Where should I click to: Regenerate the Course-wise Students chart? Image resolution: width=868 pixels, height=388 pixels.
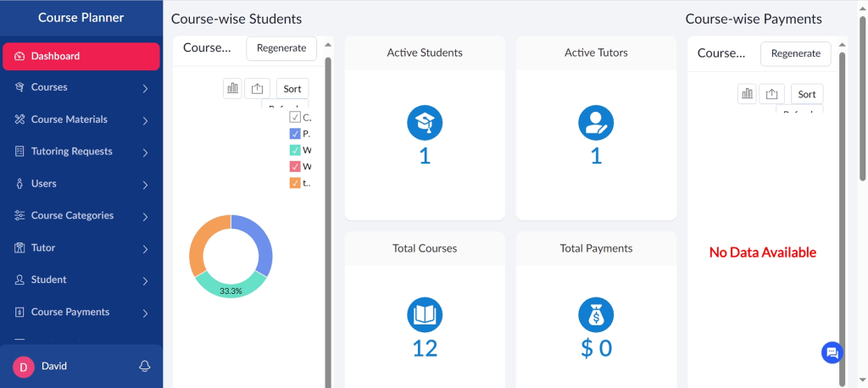pos(281,48)
